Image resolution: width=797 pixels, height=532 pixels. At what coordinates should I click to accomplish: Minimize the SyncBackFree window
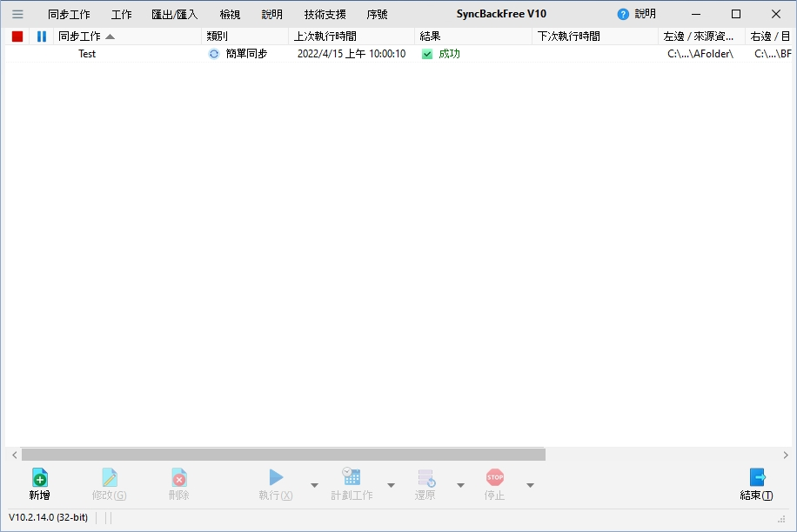pyautogui.click(x=696, y=14)
